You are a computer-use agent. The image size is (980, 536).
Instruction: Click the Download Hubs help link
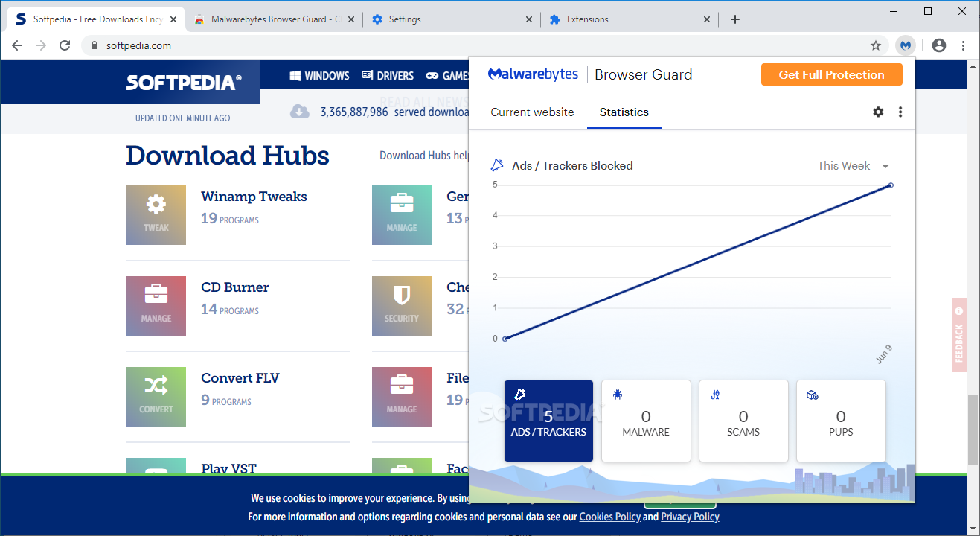pyautogui.click(x=424, y=156)
